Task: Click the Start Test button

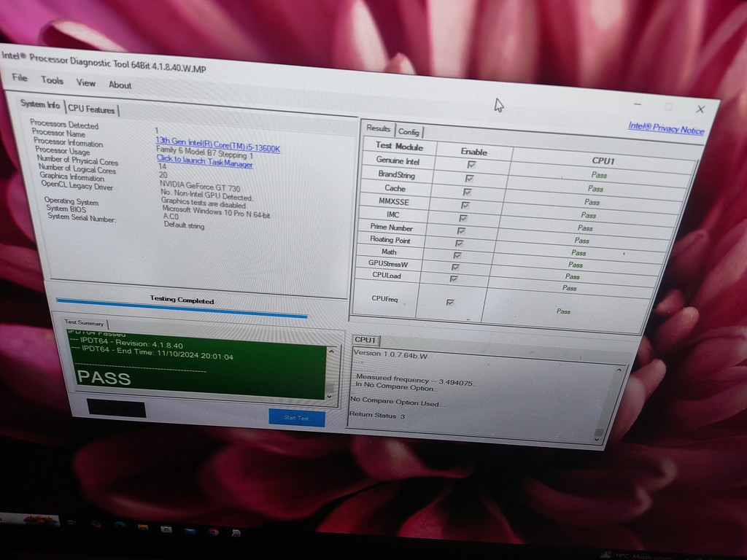Action: point(296,418)
